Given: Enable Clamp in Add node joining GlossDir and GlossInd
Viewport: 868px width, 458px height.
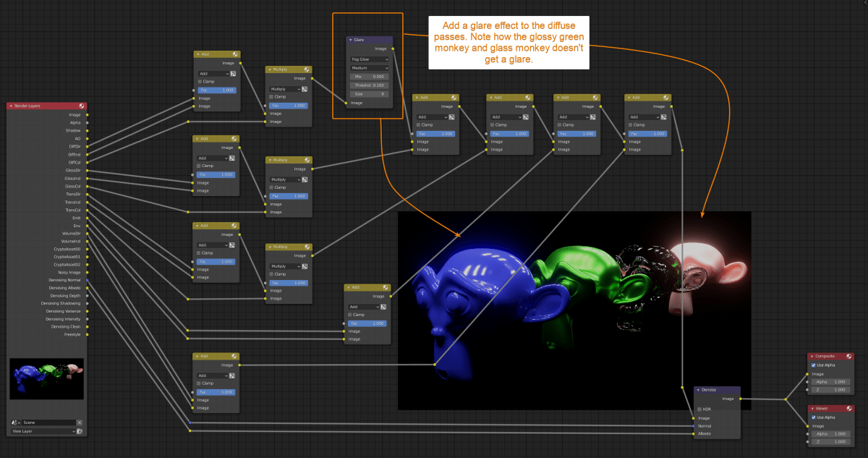Looking at the screenshot, I should point(200,166).
